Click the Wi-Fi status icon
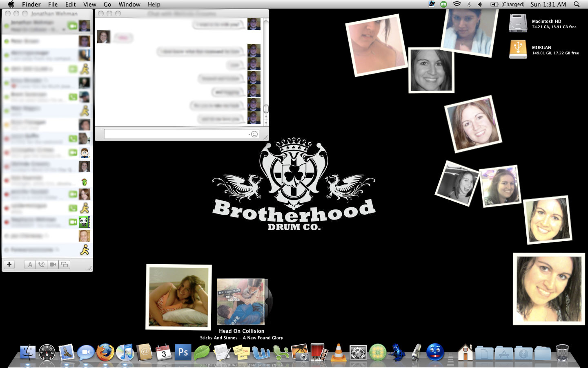The image size is (588, 368). tap(457, 4)
